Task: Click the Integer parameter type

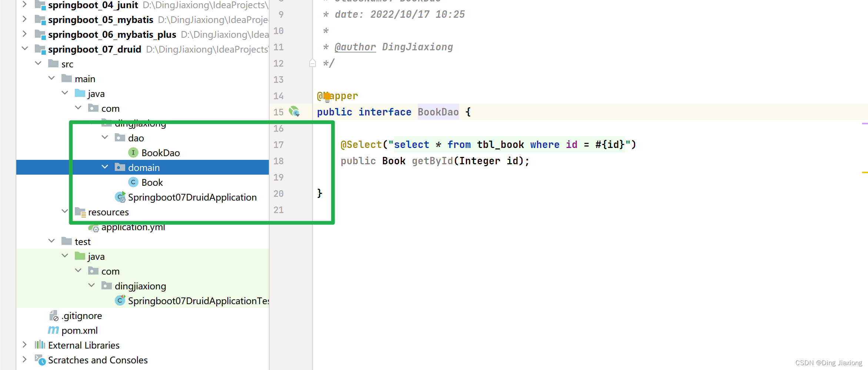Action: click(x=480, y=161)
